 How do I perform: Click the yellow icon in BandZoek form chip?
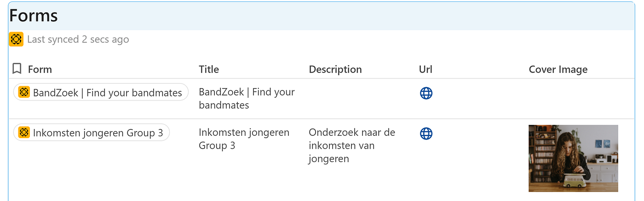(x=24, y=92)
